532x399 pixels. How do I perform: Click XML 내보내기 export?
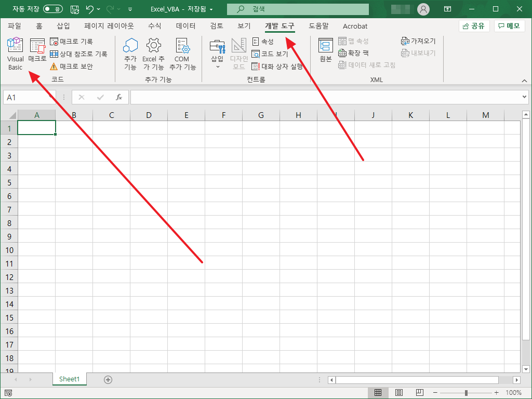pyautogui.click(x=418, y=53)
